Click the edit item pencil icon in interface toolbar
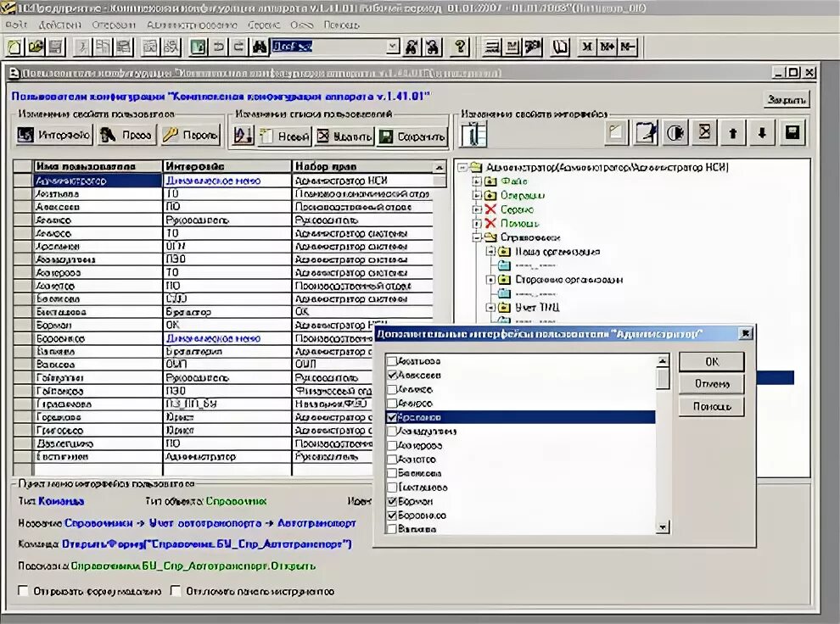This screenshot has width=840, height=624. pos(646,133)
